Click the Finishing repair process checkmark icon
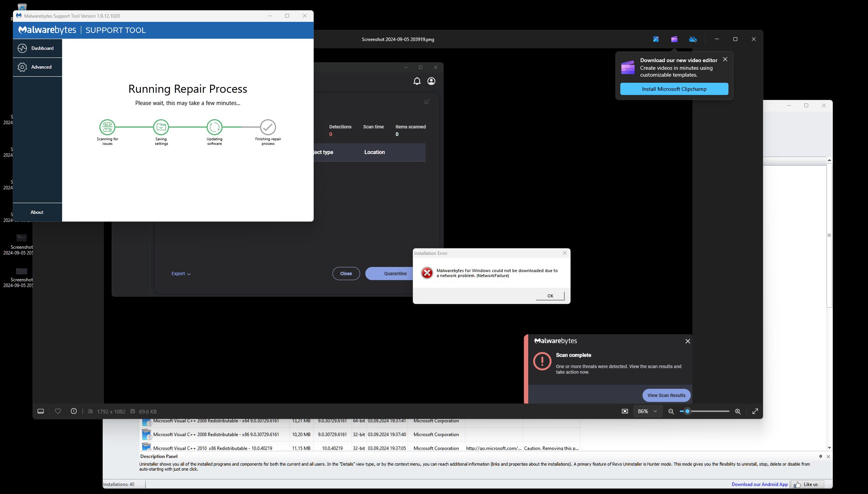The height and width of the screenshot is (494, 868). 268,127
